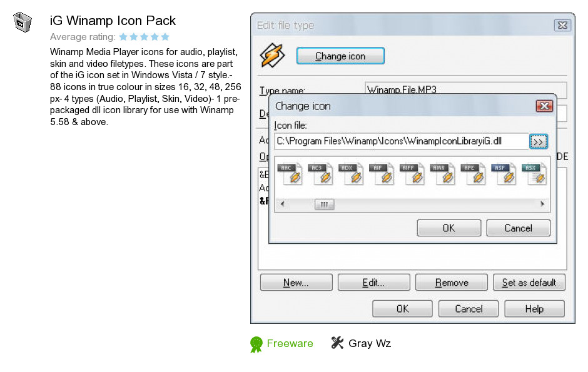Click the Edit... button
Screen dimensions: 588x372
click(374, 283)
